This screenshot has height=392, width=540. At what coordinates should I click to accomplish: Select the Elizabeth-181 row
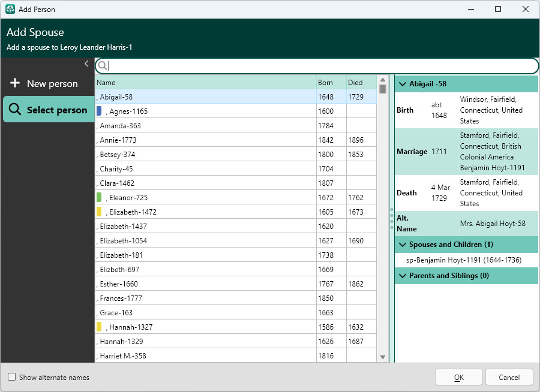pyautogui.click(x=236, y=255)
